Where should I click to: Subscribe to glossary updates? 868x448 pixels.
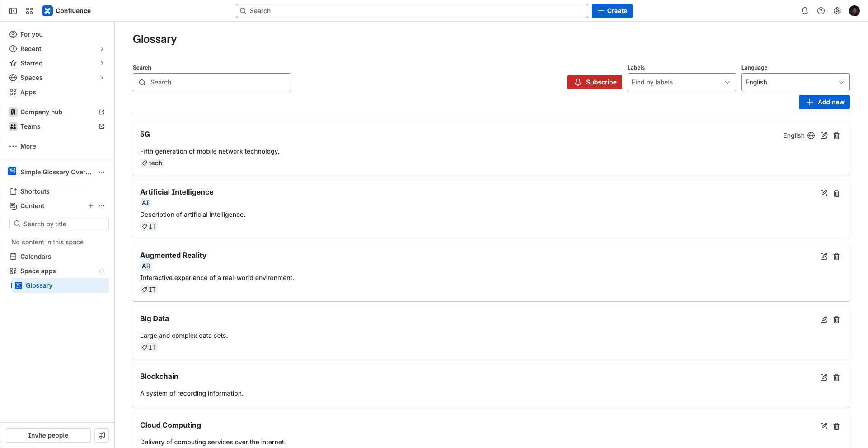[594, 82]
